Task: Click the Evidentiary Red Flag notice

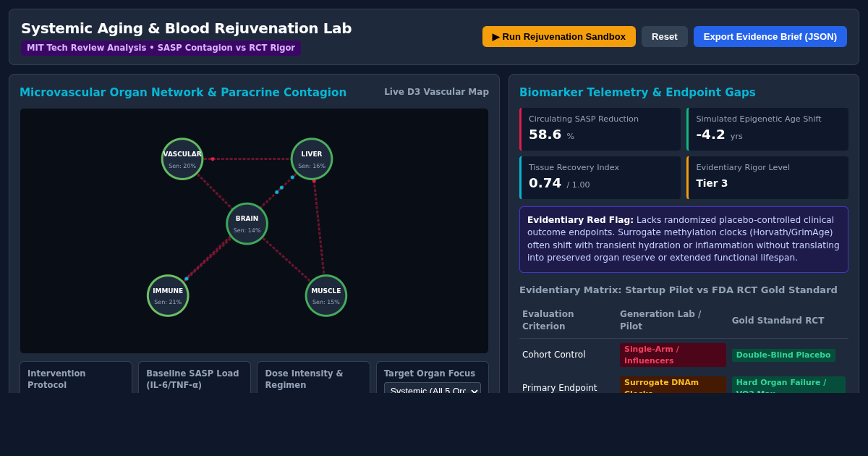Action: [684, 240]
